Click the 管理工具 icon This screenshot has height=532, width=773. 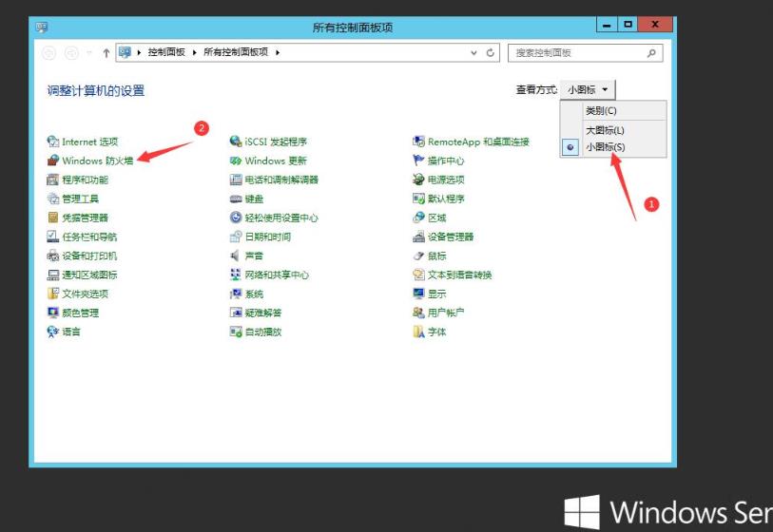tap(52, 199)
